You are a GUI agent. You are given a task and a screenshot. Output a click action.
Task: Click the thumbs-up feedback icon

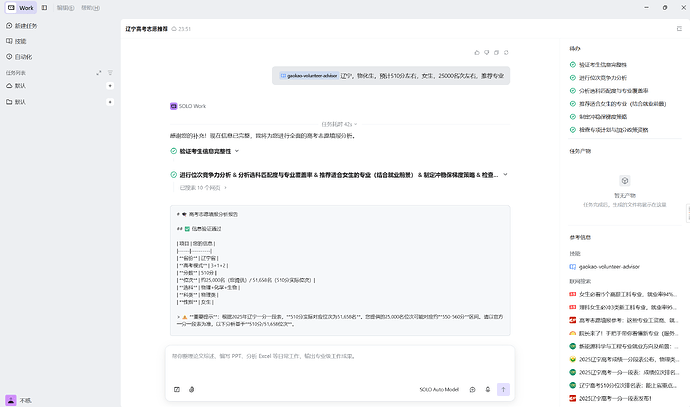pos(477,52)
